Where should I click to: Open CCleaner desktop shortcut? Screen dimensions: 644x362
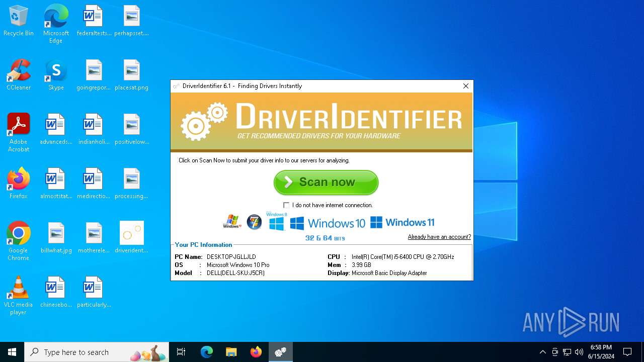click(x=19, y=75)
